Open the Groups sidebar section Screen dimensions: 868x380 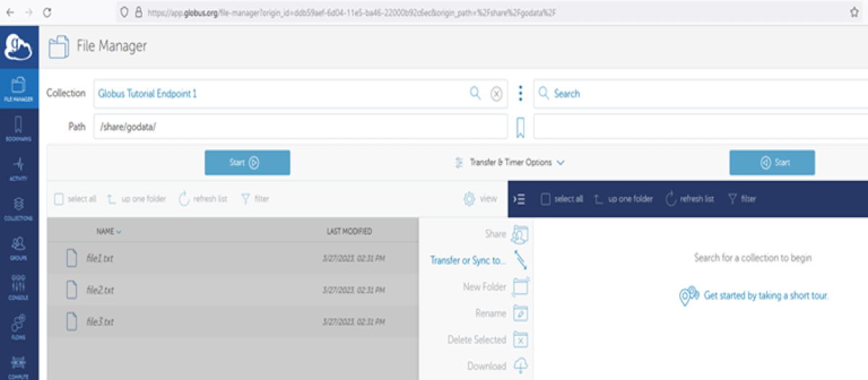[19, 248]
